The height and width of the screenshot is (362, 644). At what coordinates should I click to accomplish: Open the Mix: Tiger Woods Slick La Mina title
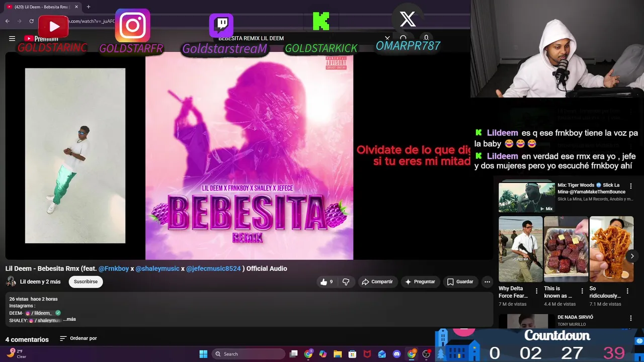(591, 189)
